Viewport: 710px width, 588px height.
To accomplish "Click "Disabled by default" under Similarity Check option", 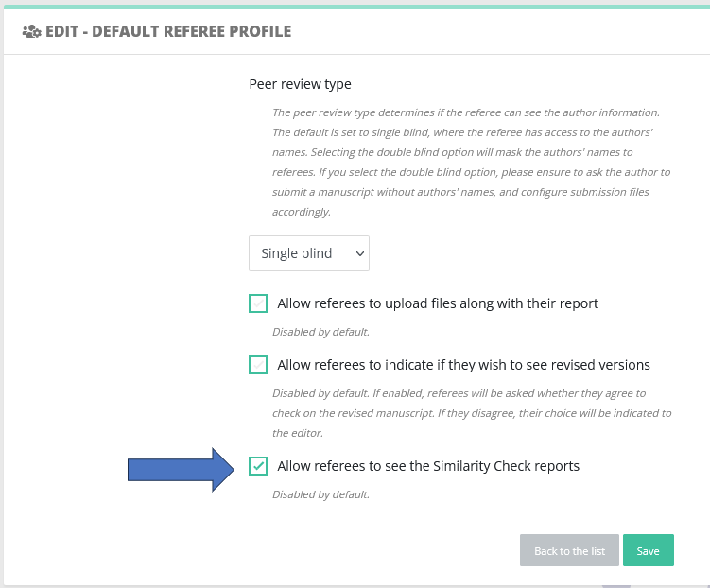I will click(x=320, y=494).
